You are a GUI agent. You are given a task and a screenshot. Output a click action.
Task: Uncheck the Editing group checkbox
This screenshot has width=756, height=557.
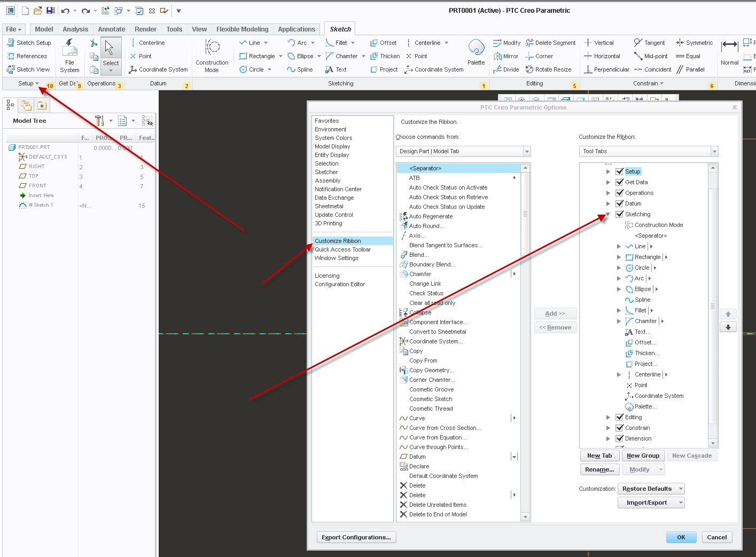tap(620, 417)
